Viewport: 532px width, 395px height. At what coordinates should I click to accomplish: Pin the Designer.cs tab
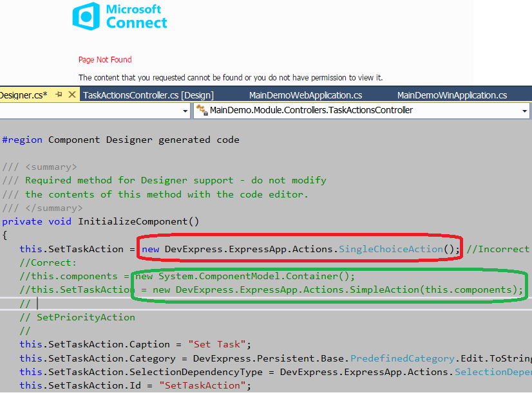click(59, 95)
